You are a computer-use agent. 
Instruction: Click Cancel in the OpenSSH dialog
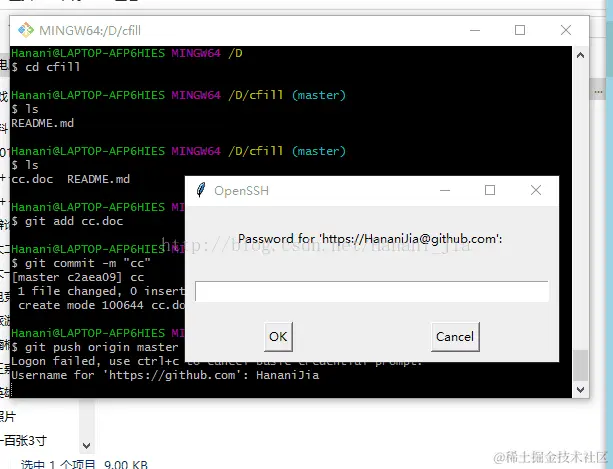coord(455,337)
